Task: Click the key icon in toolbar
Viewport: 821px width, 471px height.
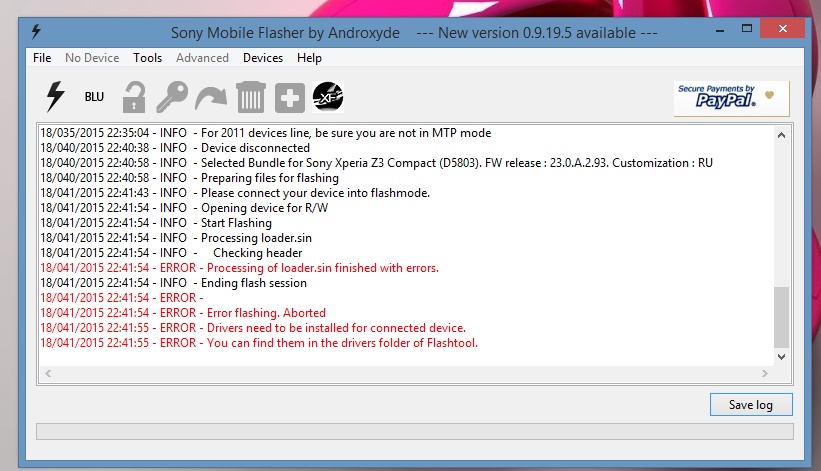Action: click(x=171, y=97)
